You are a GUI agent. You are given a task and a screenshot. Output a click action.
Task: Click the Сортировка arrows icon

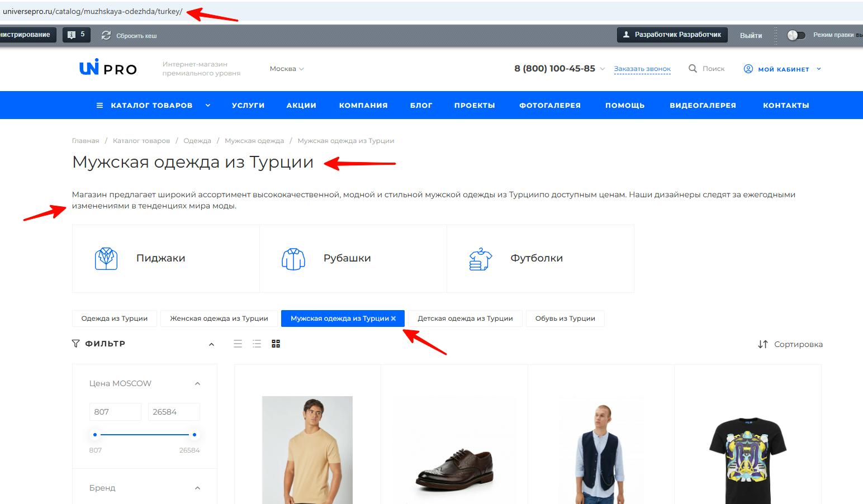764,344
